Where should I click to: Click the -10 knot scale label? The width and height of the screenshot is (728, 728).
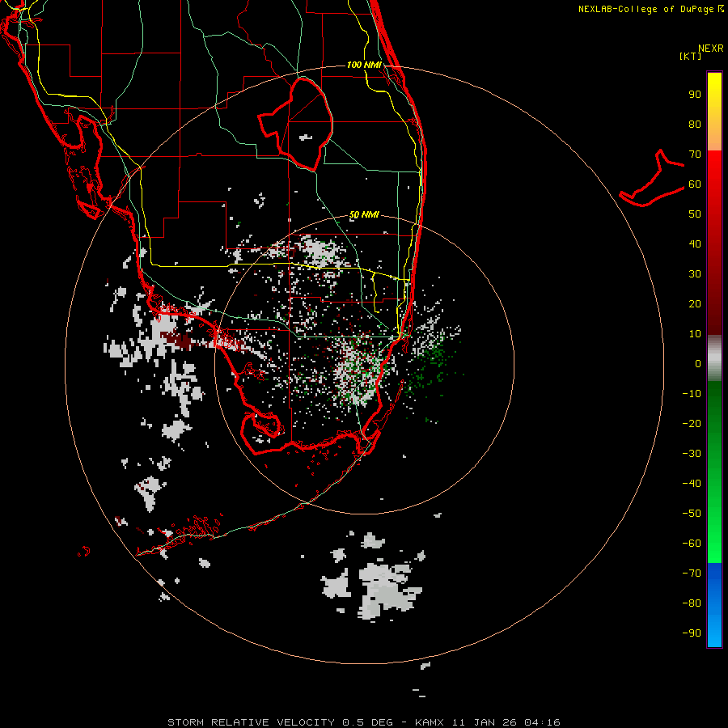point(692,394)
